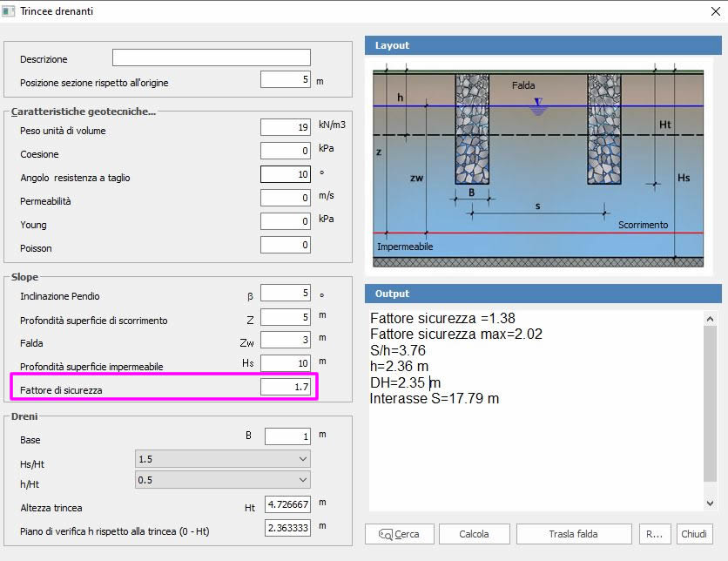Click the R... button
The width and height of the screenshot is (728, 561).
[x=655, y=534]
